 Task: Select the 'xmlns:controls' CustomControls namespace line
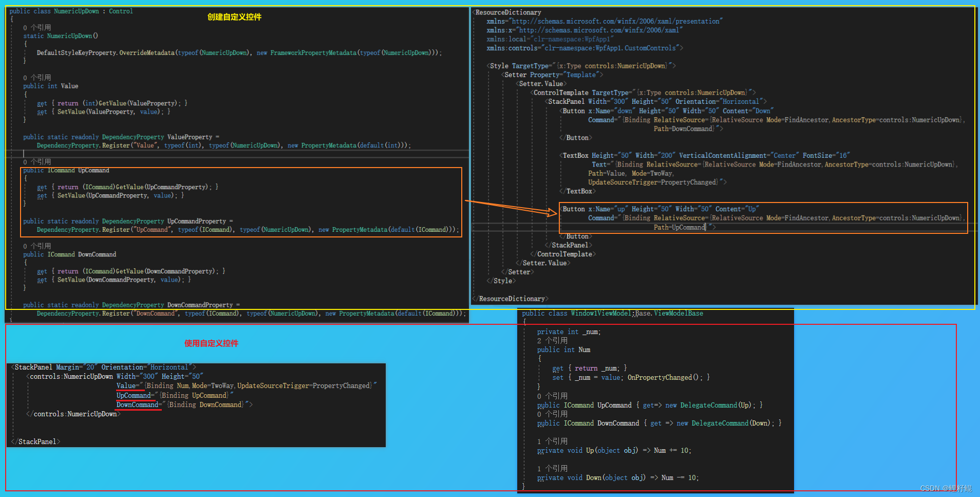coord(585,48)
